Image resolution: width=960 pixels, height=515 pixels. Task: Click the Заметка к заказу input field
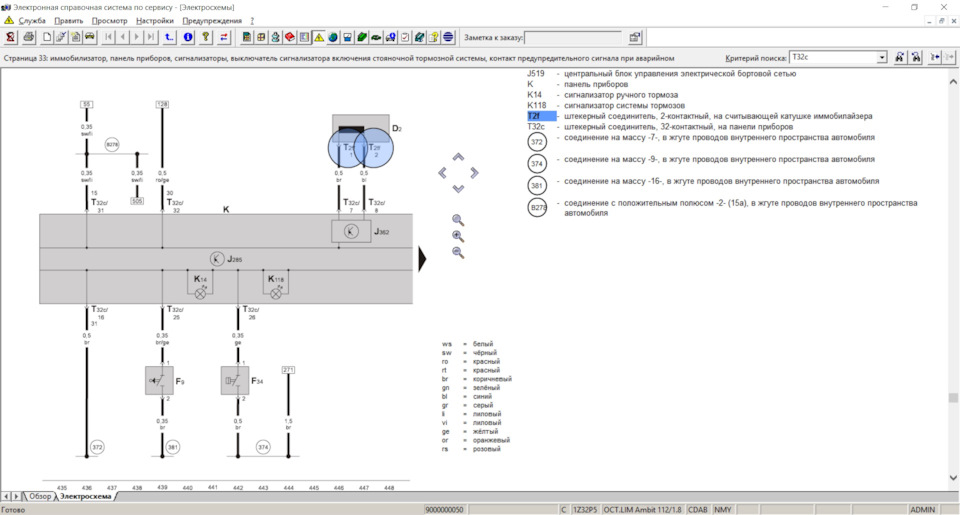pos(573,37)
